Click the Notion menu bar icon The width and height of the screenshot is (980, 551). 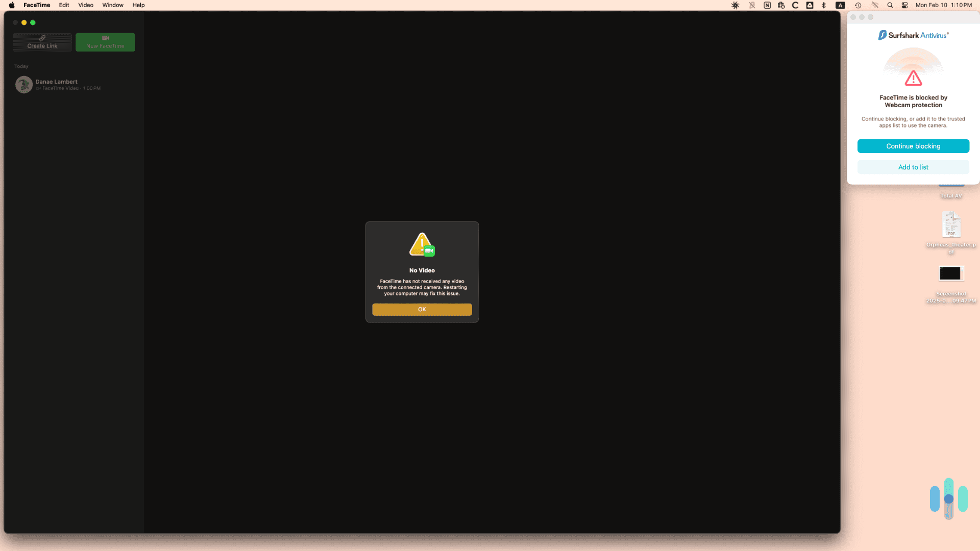click(x=767, y=5)
